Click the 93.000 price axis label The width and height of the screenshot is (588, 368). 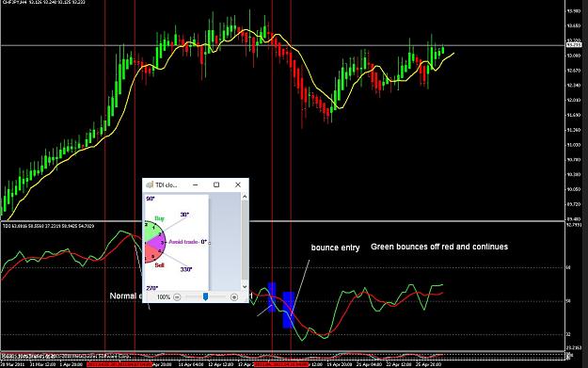[574, 56]
